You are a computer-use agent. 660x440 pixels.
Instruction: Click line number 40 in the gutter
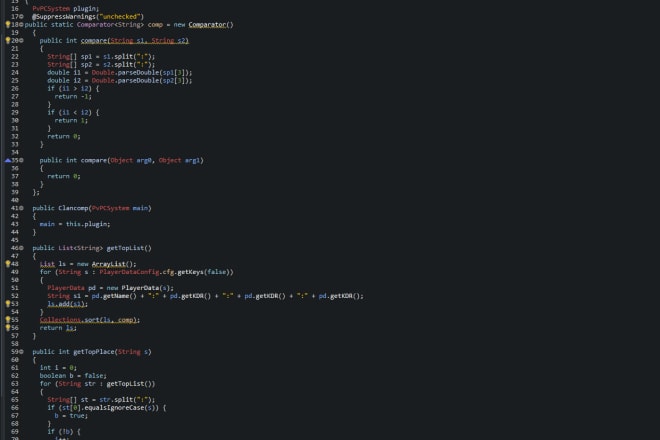tap(15, 200)
